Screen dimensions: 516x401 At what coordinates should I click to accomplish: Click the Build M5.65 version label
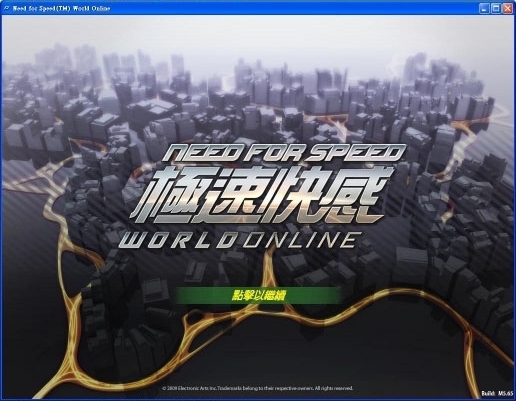[497, 393]
